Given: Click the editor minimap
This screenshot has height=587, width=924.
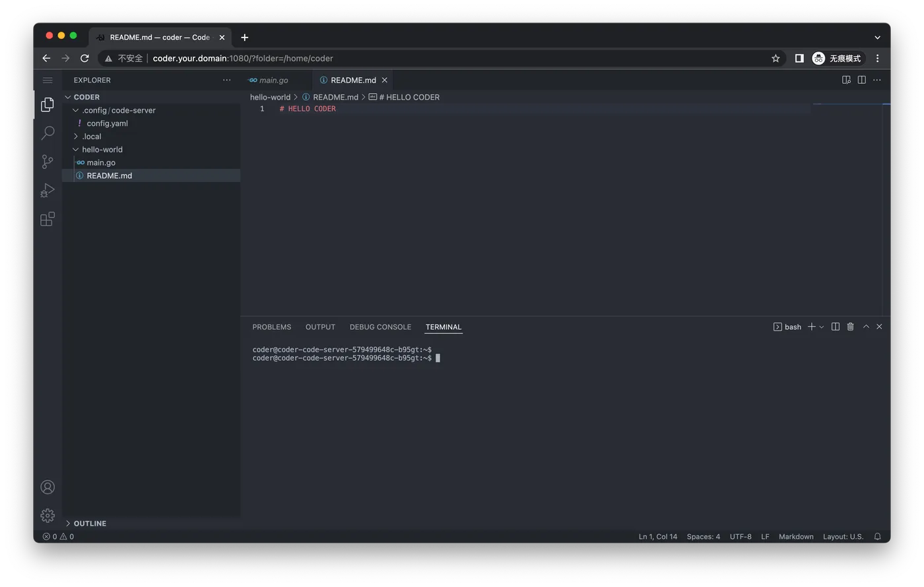Looking at the screenshot, I should [x=847, y=210].
